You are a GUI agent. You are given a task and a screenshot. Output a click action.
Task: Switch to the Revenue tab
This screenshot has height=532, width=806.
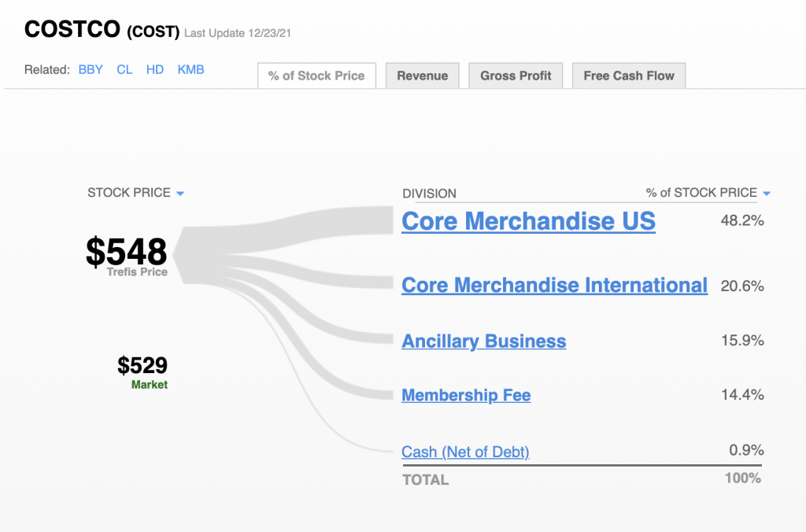422,76
